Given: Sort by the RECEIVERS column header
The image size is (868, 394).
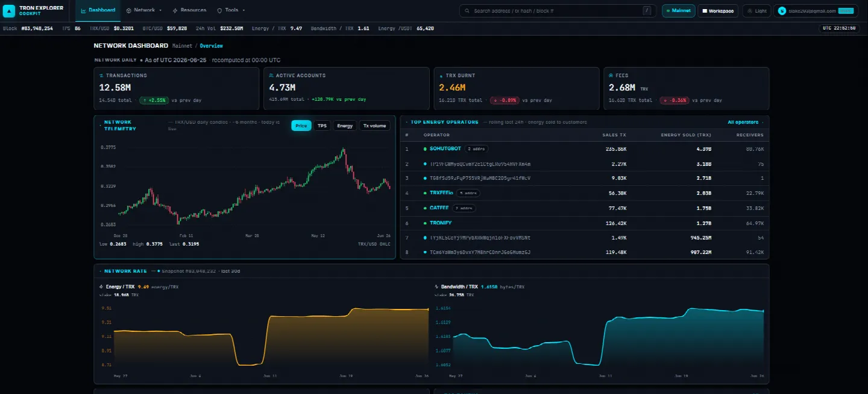Looking at the screenshot, I should click(x=750, y=135).
